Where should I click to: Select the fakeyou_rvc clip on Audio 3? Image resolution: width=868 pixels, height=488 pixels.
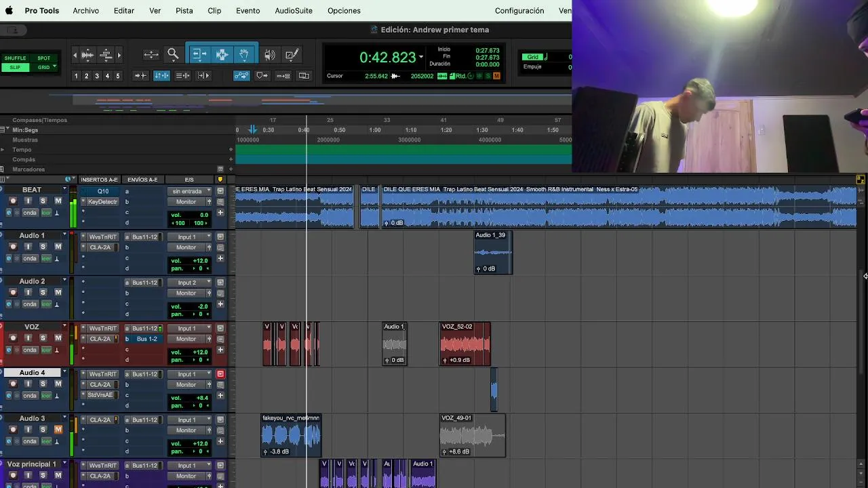pyautogui.click(x=291, y=435)
